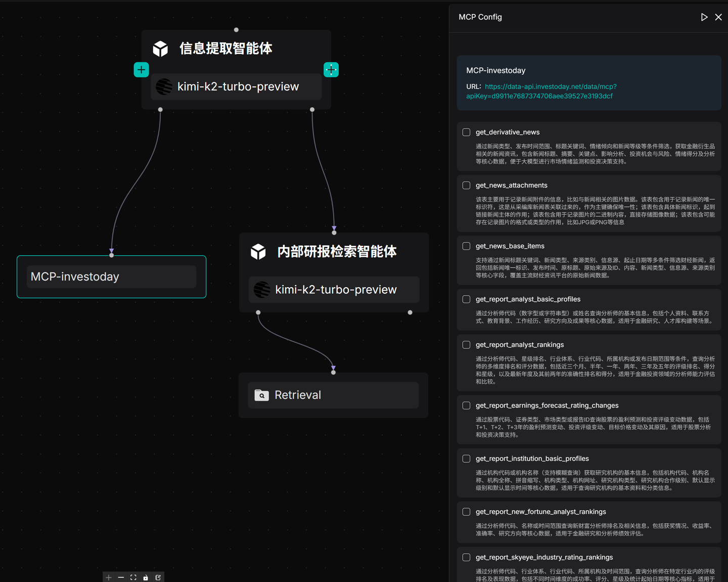Enable get_report_analyst_rankings tool

[466, 344]
